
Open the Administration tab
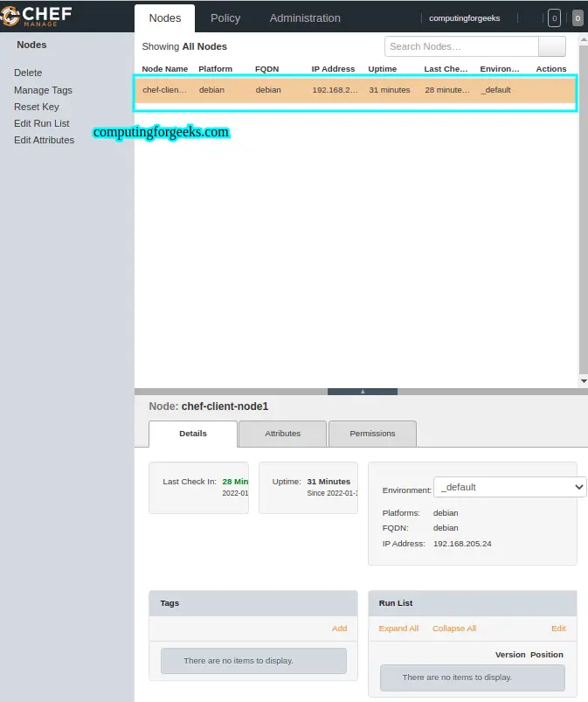click(x=305, y=18)
